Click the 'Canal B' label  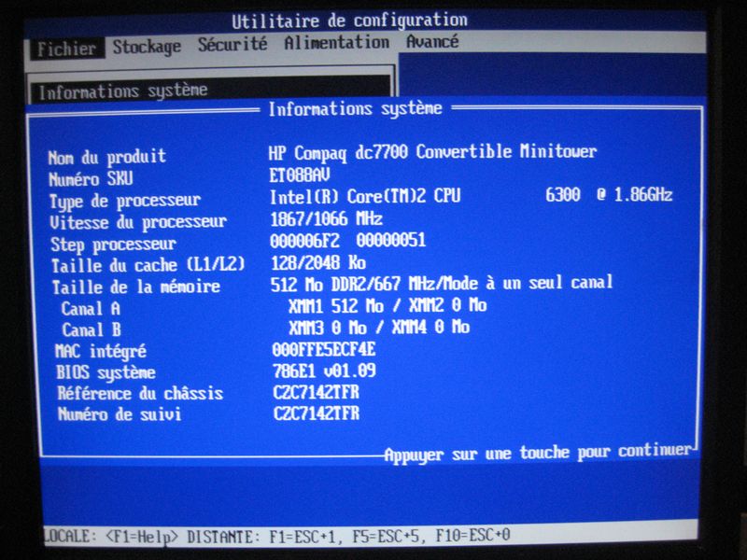click(x=92, y=329)
